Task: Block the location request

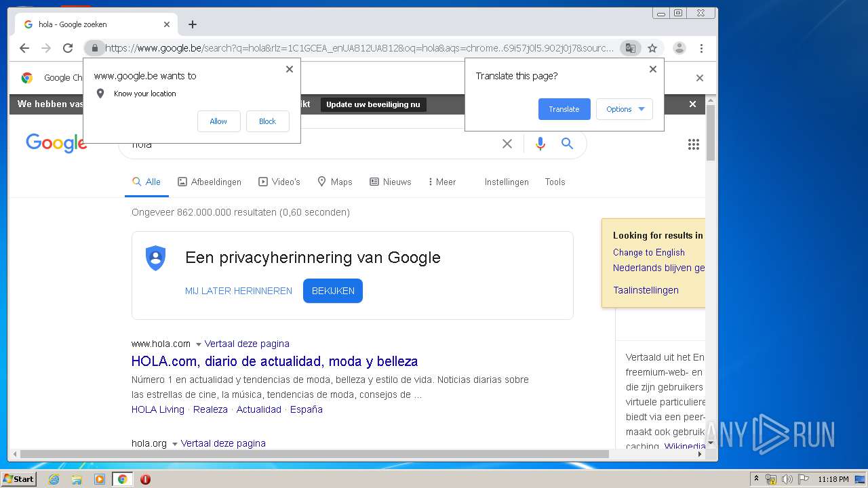Action: coord(267,121)
